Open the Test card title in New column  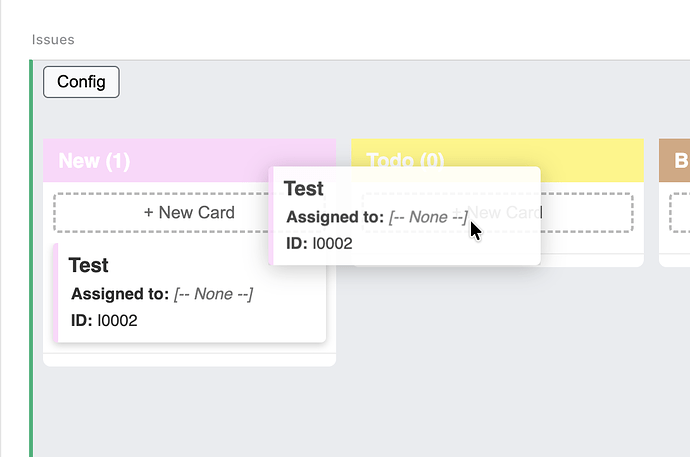point(89,265)
